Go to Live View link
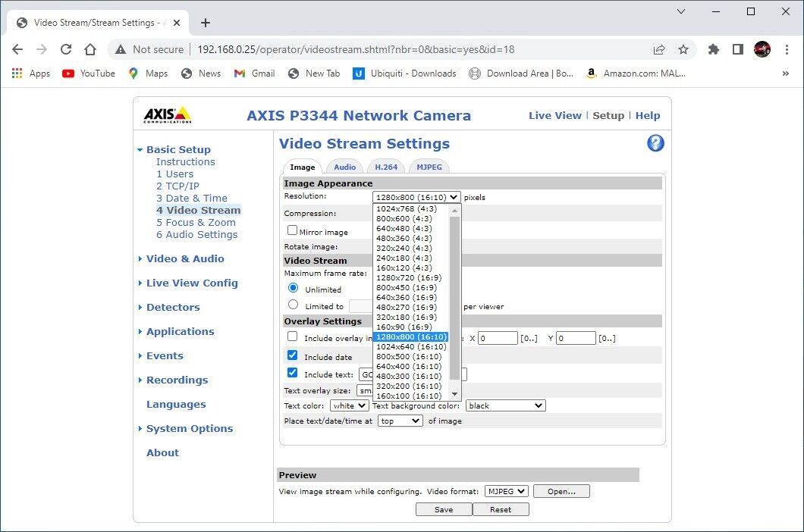804x532 pixels. tap(554, 116)
